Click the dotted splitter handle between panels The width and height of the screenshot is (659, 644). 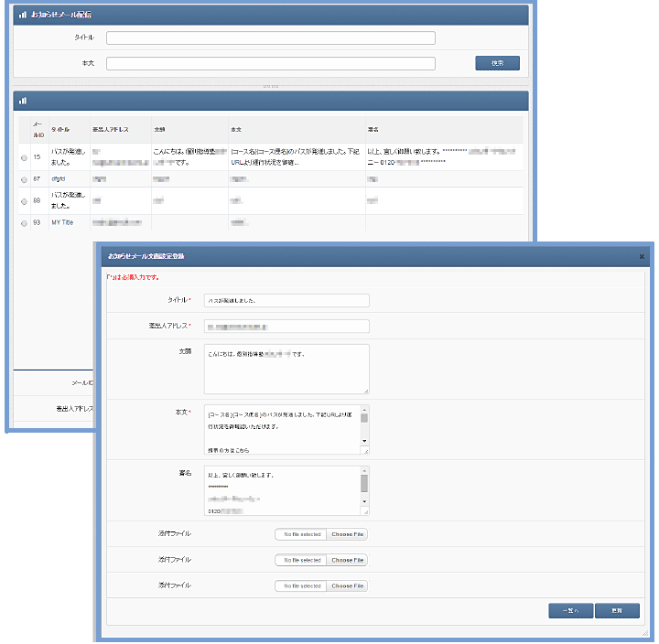270,85
